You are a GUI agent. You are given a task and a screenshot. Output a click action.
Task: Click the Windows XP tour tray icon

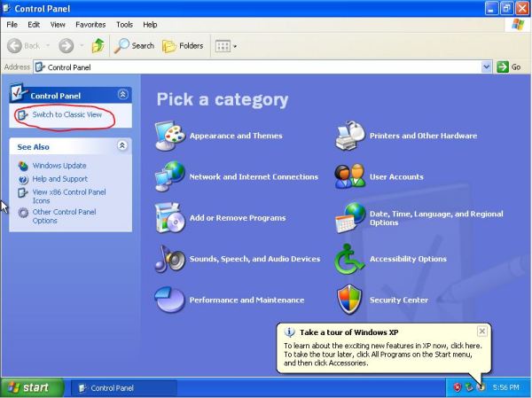(481, 387)
